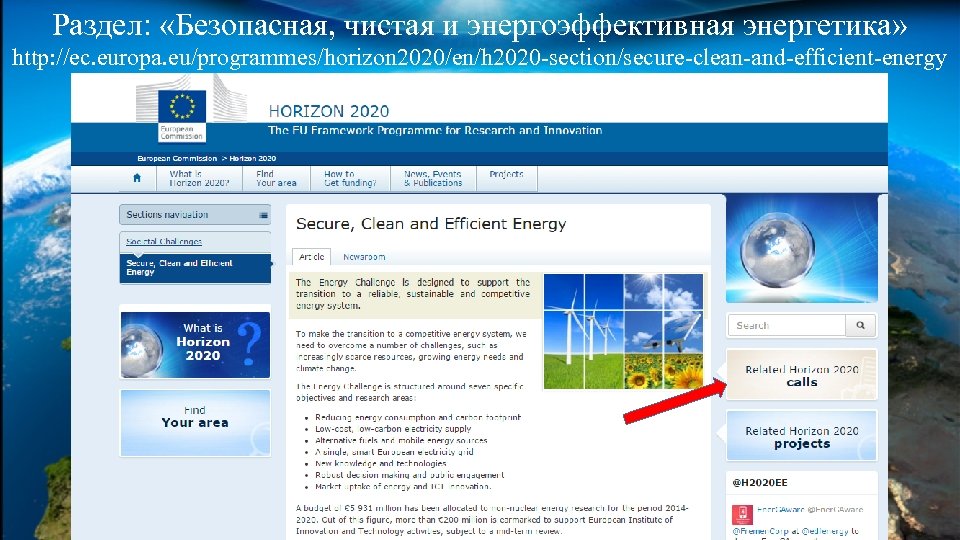The height and width of the screenshot is (540, 960).
Task: Open News, Events & Publications menu
Action: point(433,178)
